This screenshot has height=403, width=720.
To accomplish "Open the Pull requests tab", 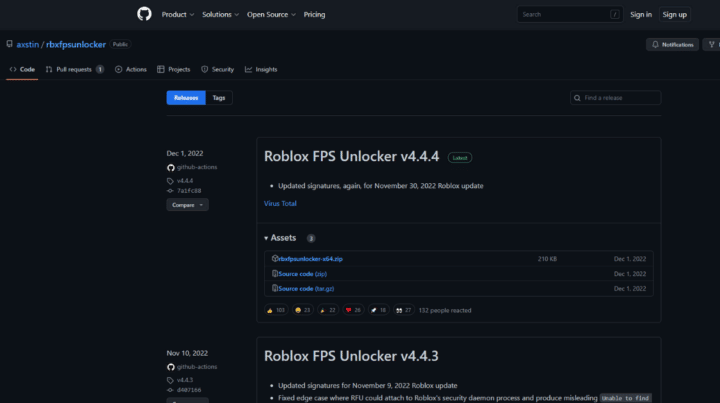I will click(74, 69).
